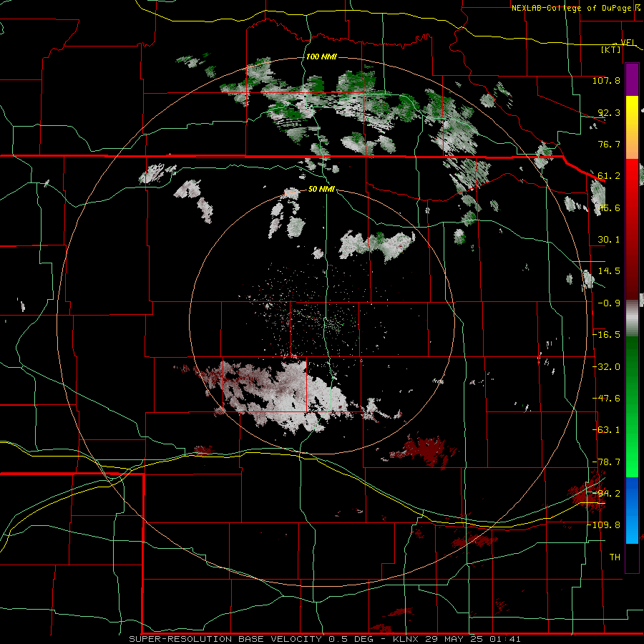
Task: Pick the bright green segment of the color bar
Action: 632,448
